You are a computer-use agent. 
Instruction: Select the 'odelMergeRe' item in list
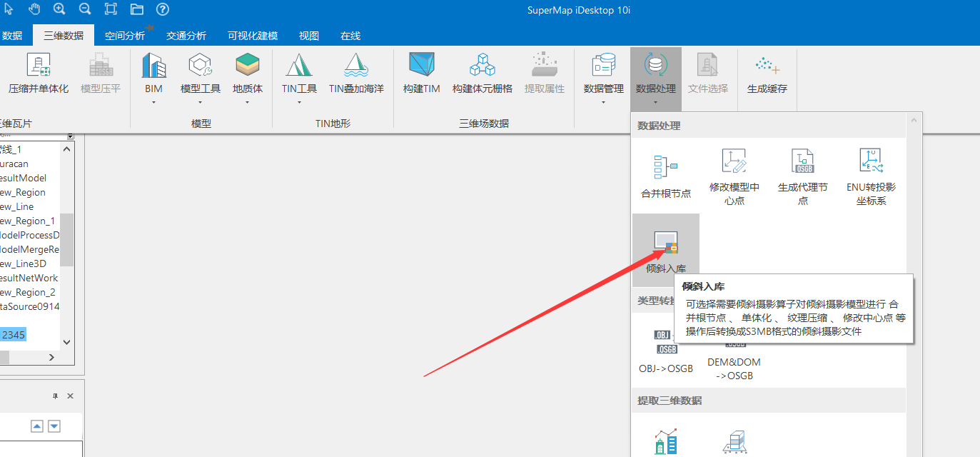(x=30, y=249)
